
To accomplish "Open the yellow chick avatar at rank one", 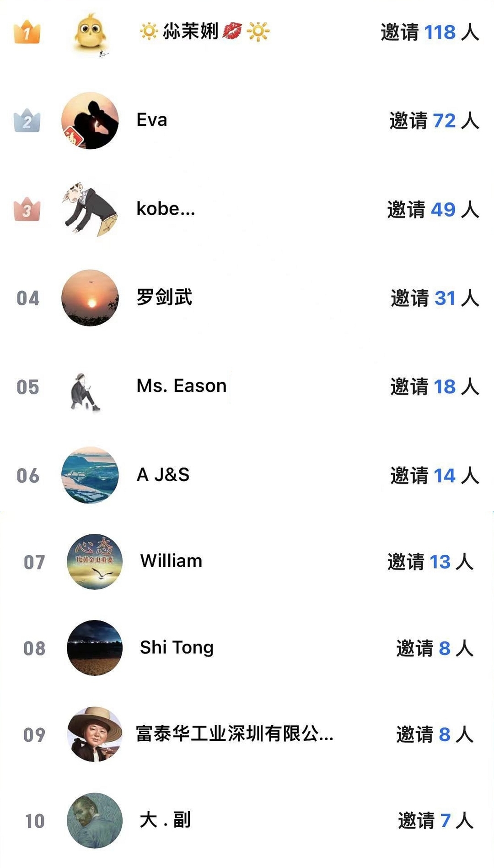I will (x=91, y=33).
